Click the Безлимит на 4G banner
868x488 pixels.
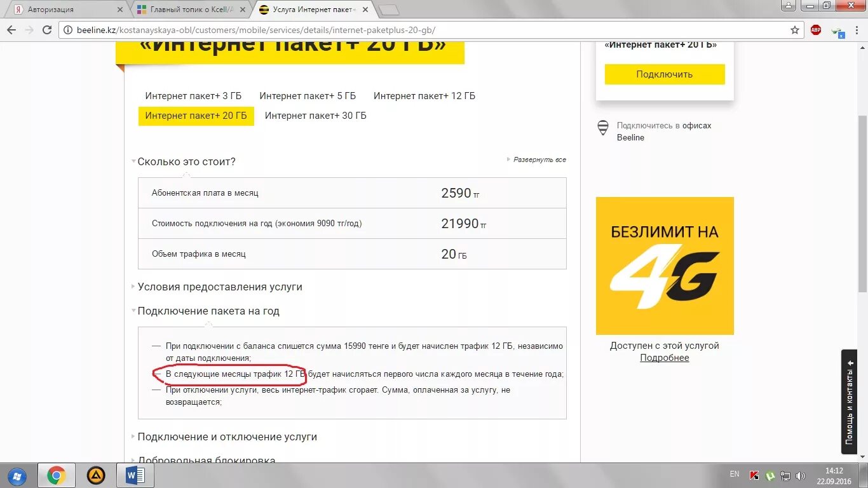tap(665, 266)
